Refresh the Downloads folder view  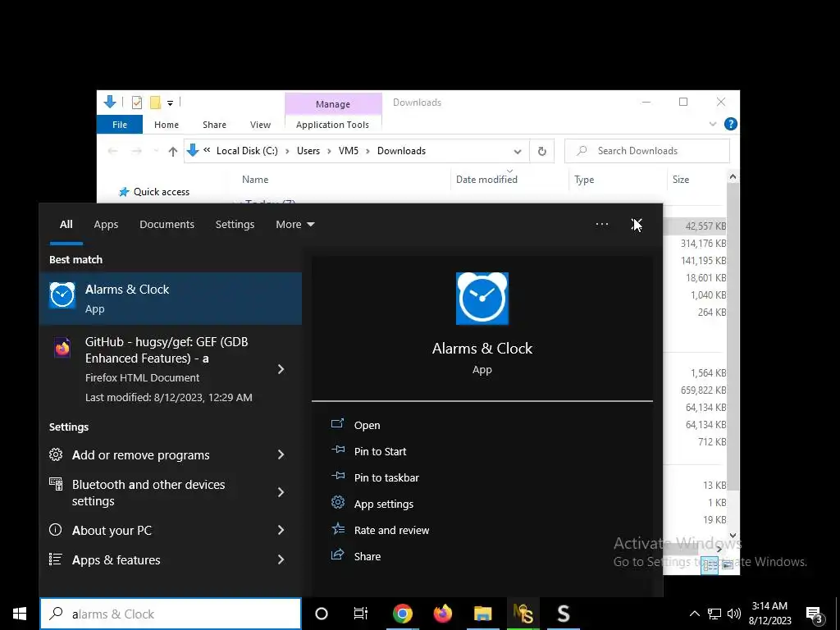(x=542, y=151)
